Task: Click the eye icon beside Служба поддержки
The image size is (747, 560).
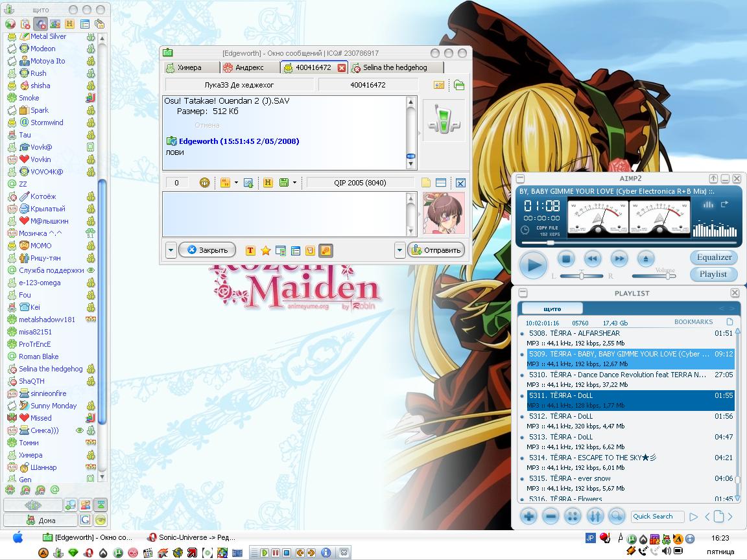Action: click(x=91, y=270)
